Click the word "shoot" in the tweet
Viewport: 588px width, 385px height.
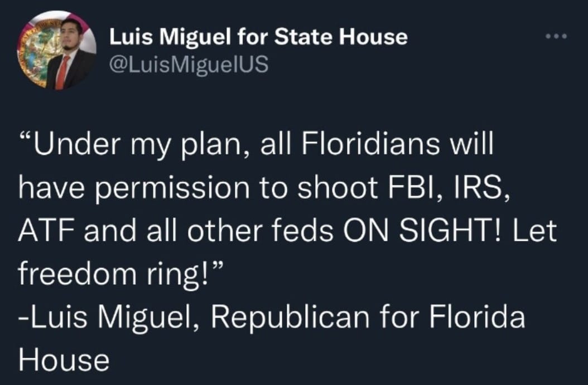[336, 188]
